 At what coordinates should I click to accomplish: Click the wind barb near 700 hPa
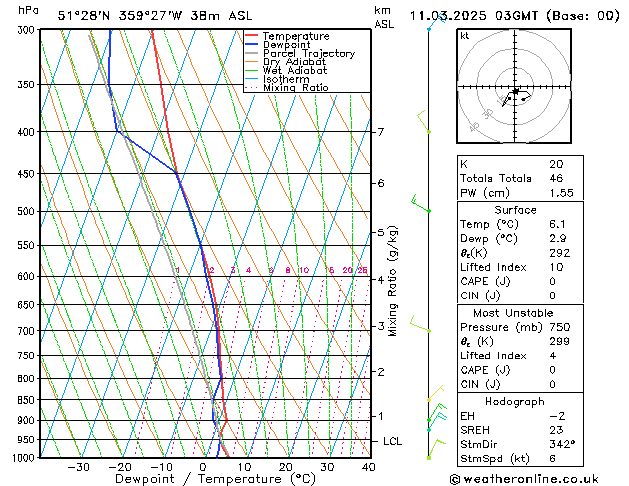(423, 323)
